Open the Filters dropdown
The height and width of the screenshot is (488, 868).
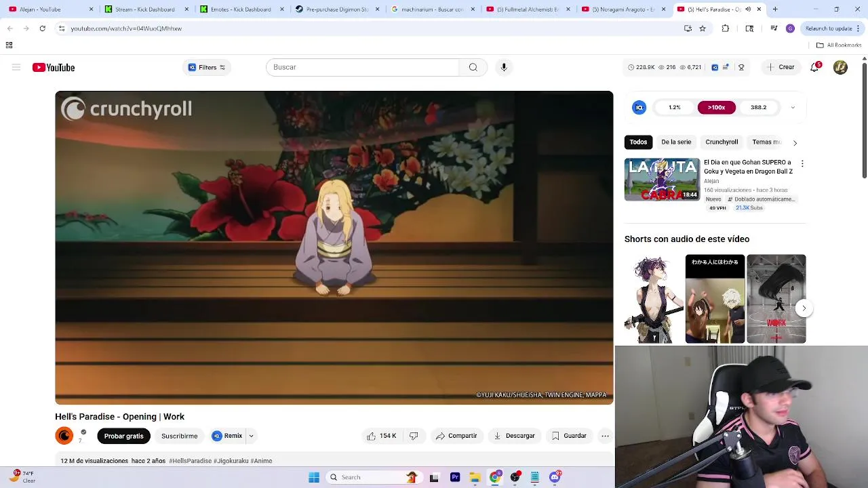pyautogui.click(x=207, y=67)
